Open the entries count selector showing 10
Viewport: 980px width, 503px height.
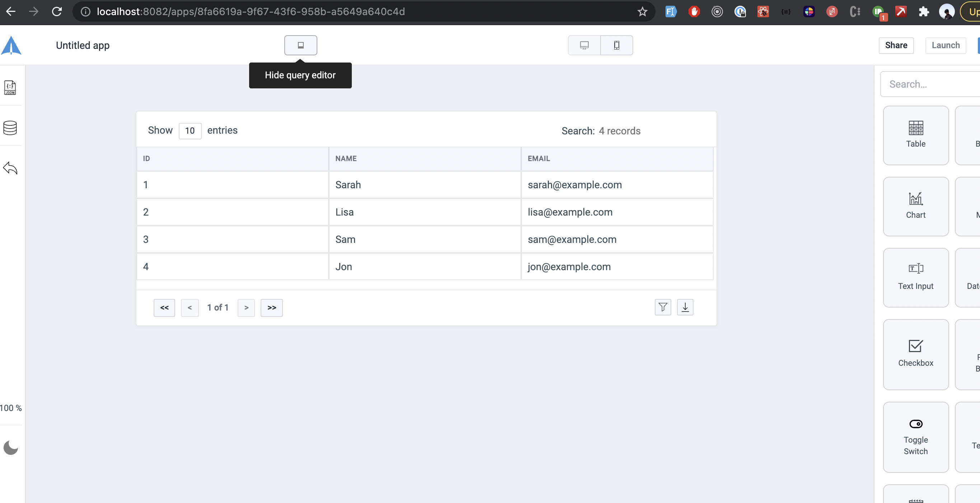[x=190, y=131]
